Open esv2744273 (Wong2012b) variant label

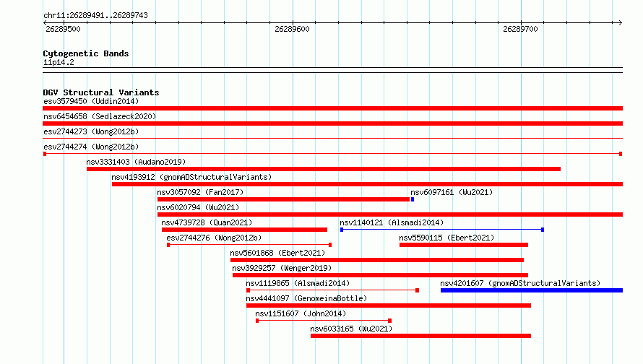click(91, 131)
